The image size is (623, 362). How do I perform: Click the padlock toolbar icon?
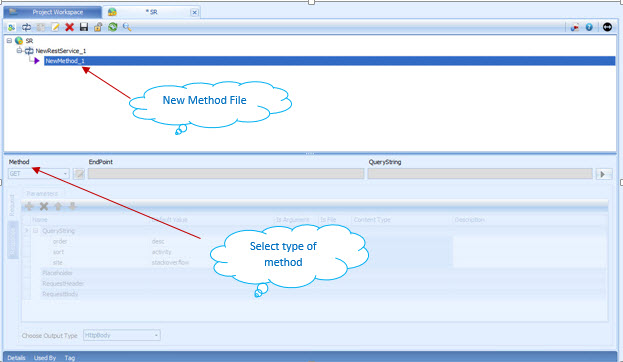98,27
